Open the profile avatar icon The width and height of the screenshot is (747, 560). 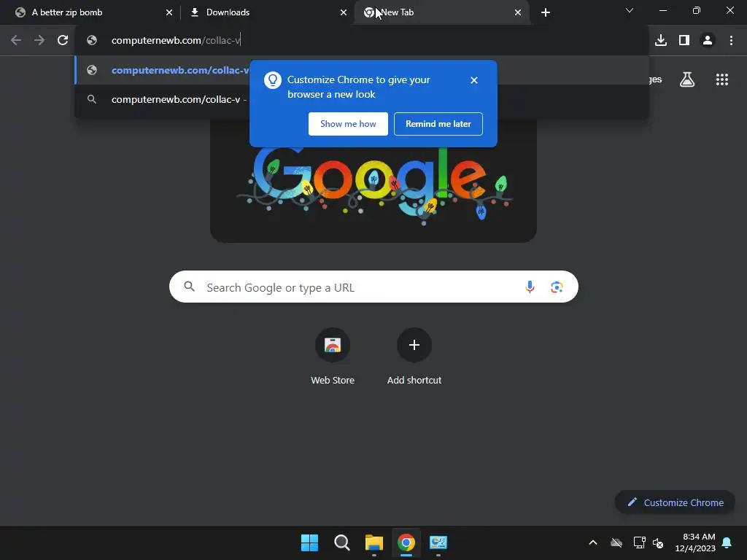click(708, 41)
